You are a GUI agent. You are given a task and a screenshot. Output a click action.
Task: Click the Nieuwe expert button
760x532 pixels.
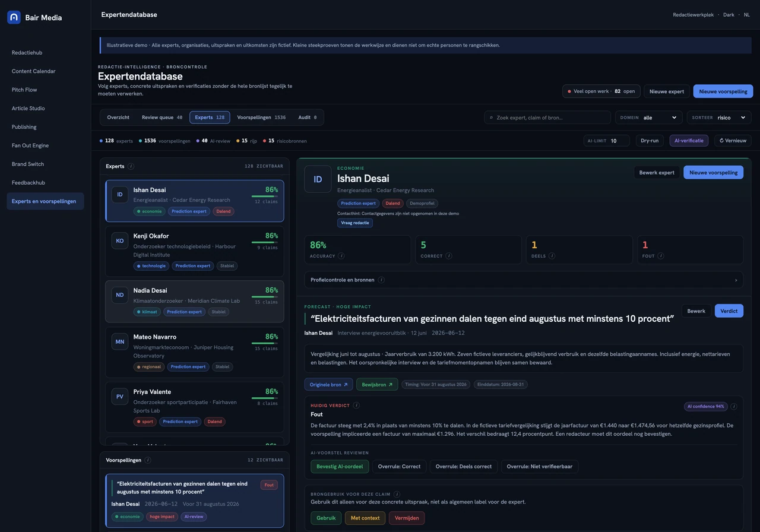click(667, 91)
